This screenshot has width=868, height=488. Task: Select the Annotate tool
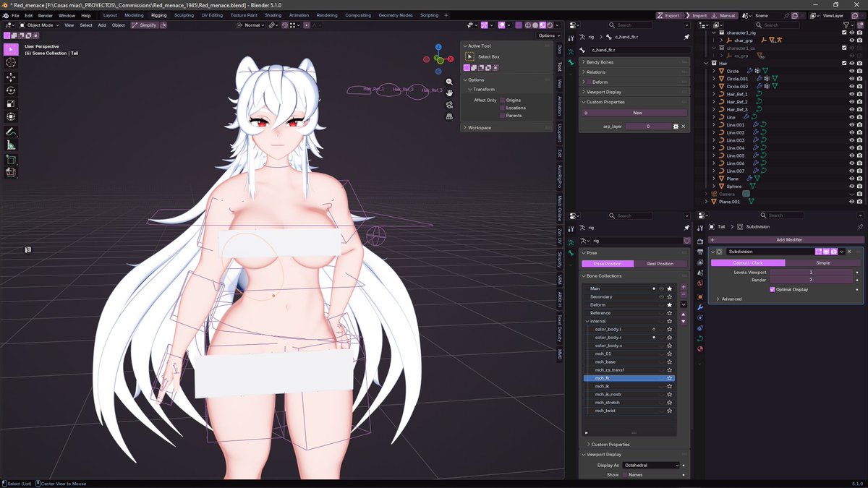[x=11, y=132]
